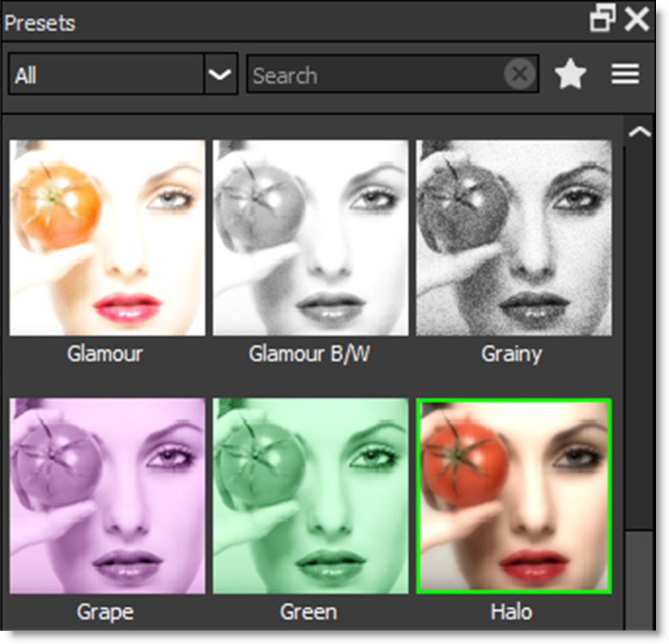669x644 pixels.
Task: Select the Glamour preset thumbnail
Action: click(x=107, y=238)
